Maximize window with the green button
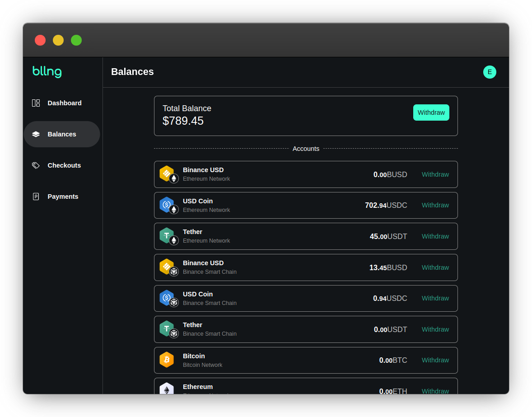The width and height of the screenshot is (532, 417). 76,40
